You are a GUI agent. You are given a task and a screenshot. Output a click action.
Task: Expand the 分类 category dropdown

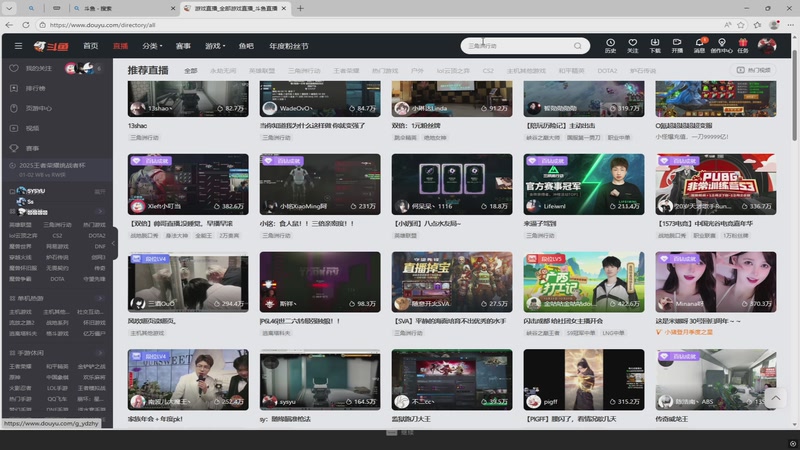click(152, 46)
